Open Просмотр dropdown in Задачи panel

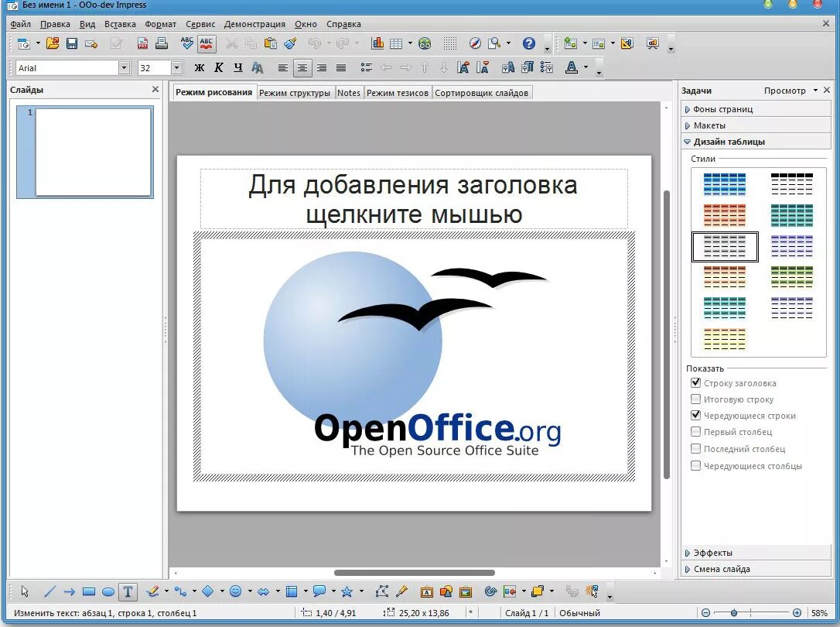[790, 91]
